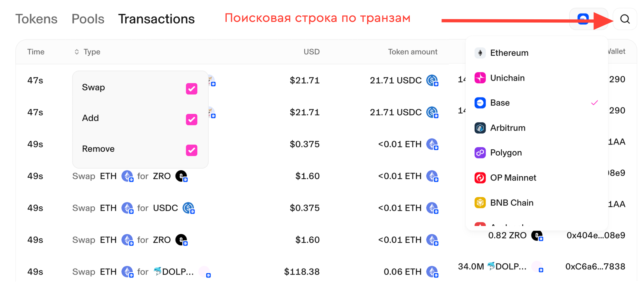This screenshot has height=282, width=644.
Task: Click the Arbitrum network icon
Action: pos(480,128)
